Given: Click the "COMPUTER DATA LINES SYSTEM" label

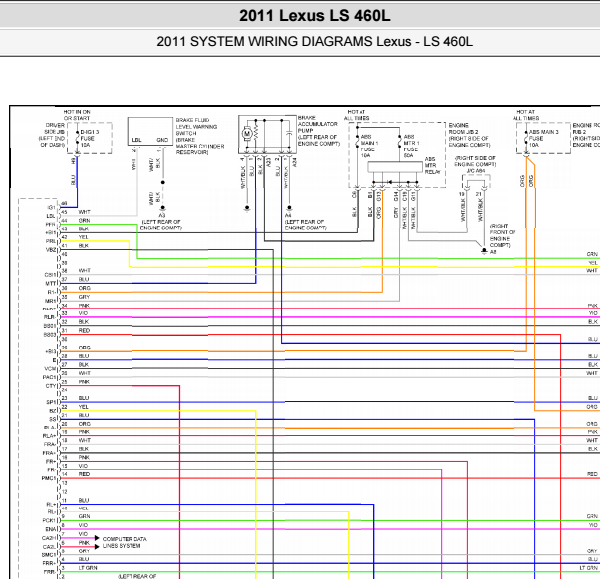Looking at the screenshot, I should point(124,542).
